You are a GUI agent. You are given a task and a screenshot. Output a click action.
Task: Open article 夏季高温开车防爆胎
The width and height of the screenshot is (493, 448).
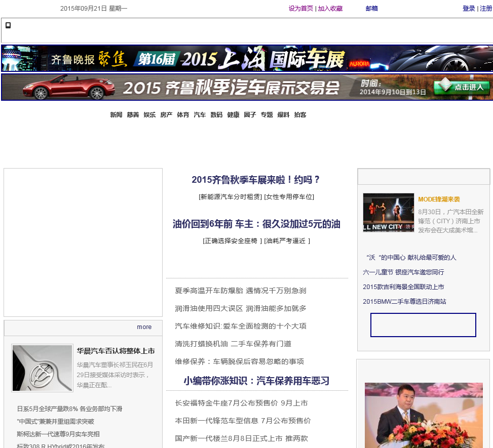(x=241, y=291)
